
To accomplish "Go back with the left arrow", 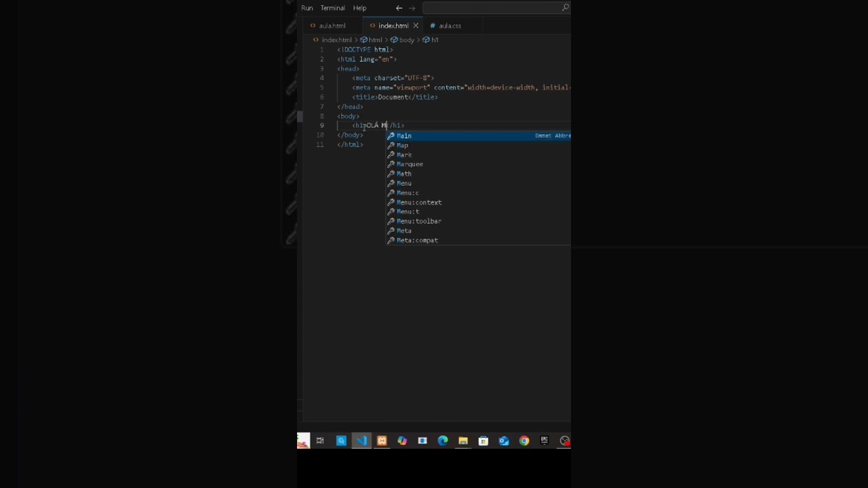I will (x=399, y=8).
